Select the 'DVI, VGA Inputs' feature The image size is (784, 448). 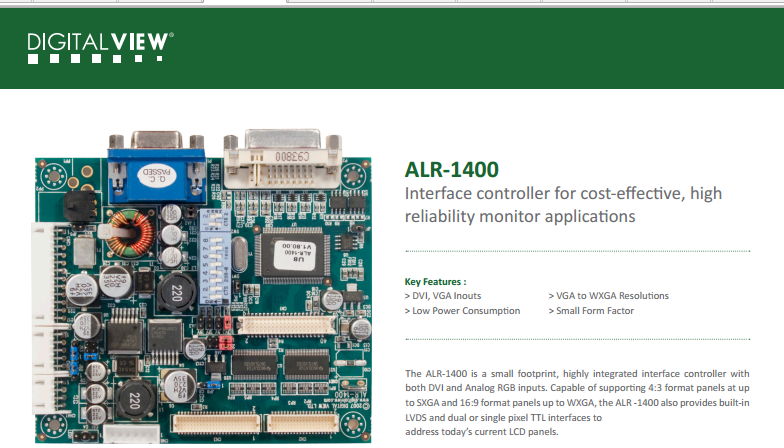(443, 296)
